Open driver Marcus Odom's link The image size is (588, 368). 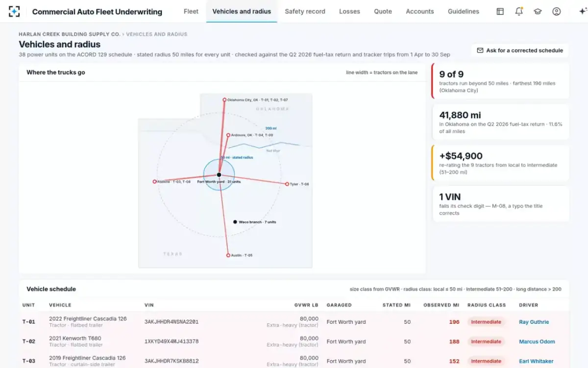[537, 342]
